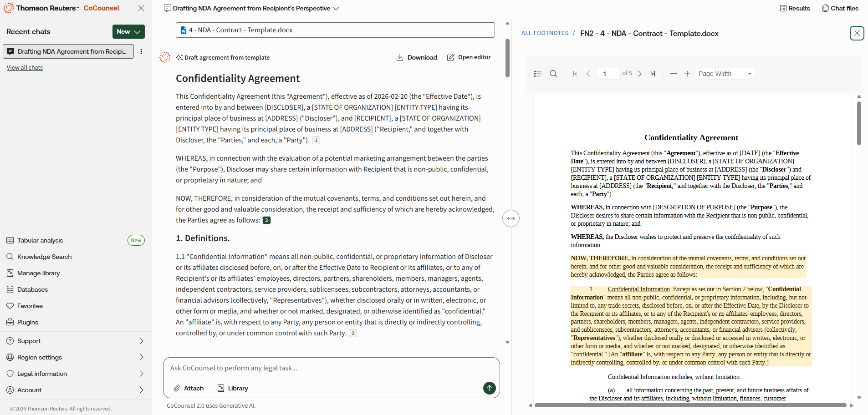Collapse the CoCounsel sidebar
This screenshot has width=868, height=415.
pyautogui.click(x=141, y=8)
